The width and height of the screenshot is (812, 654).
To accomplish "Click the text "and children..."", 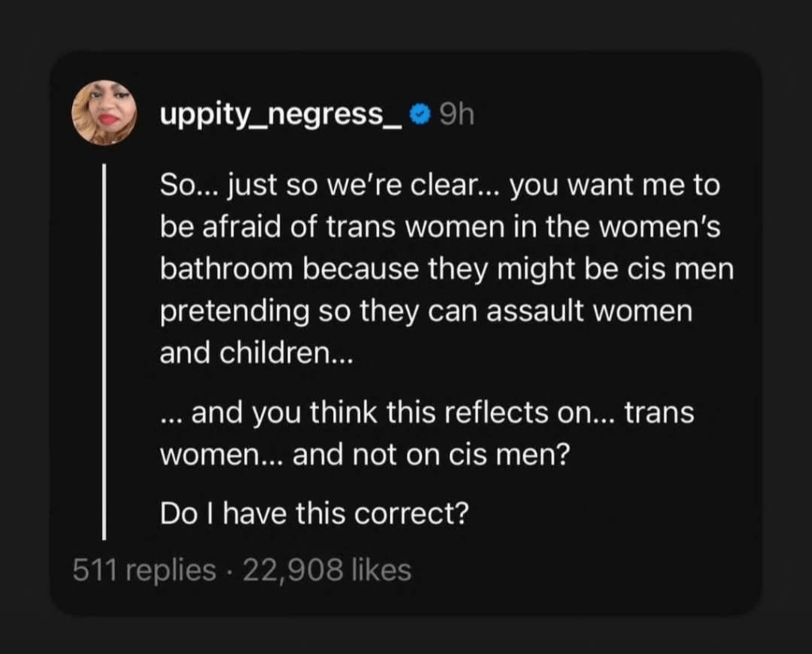I will click(255, 352).
